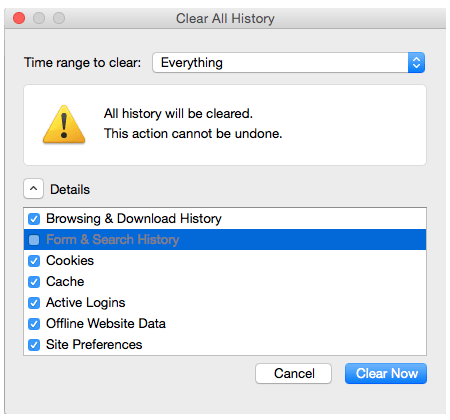The image size is (450, 420).
Task: Click the yellow warning triangle icon
Action: pos(64,124)
